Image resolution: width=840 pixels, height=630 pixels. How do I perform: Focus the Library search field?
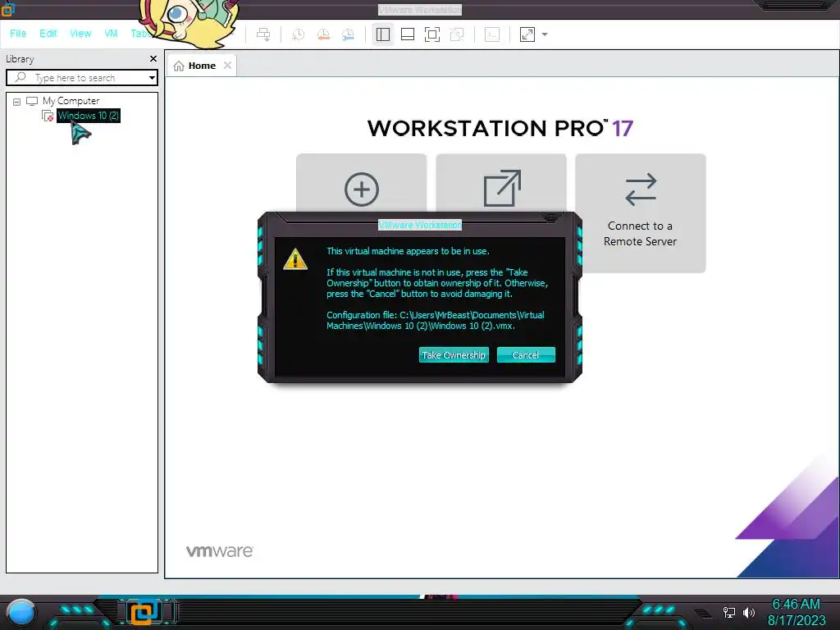(81, 78)
